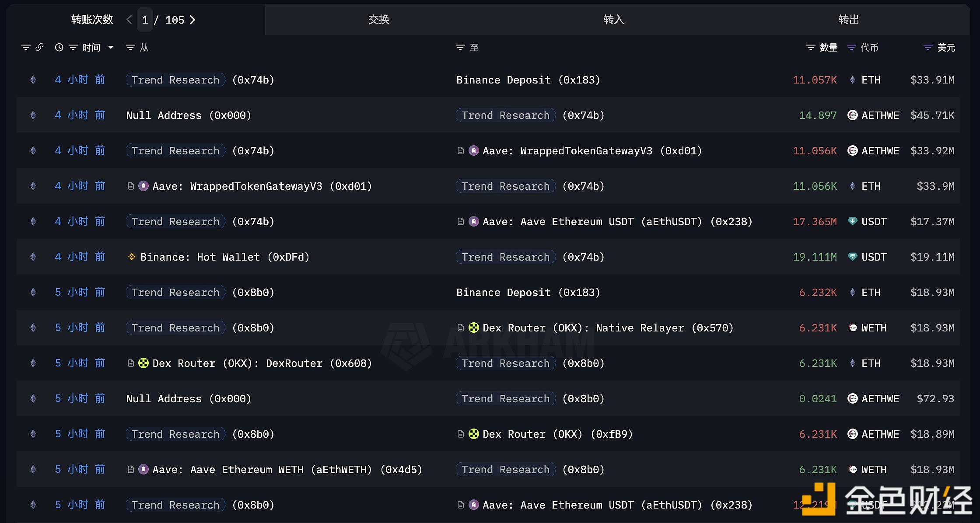Click the page number input field
This screenshot has width=980, height=523.
(145, 20)
